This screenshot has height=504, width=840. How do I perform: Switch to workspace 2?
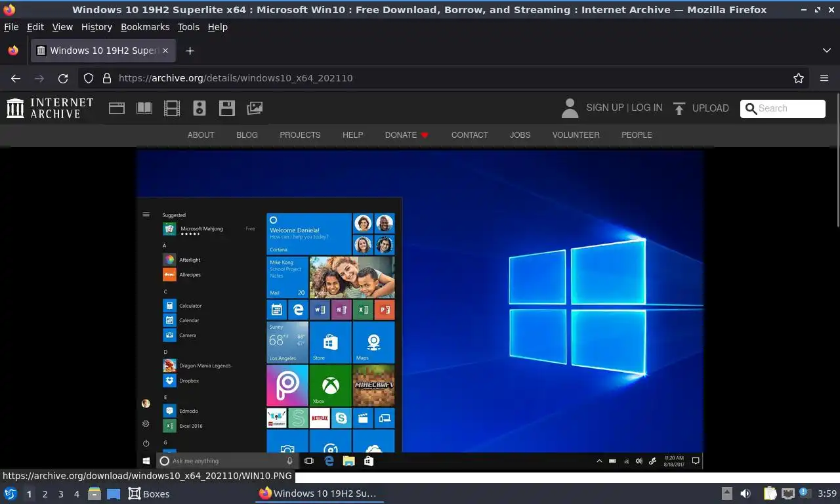click(45, 494)
